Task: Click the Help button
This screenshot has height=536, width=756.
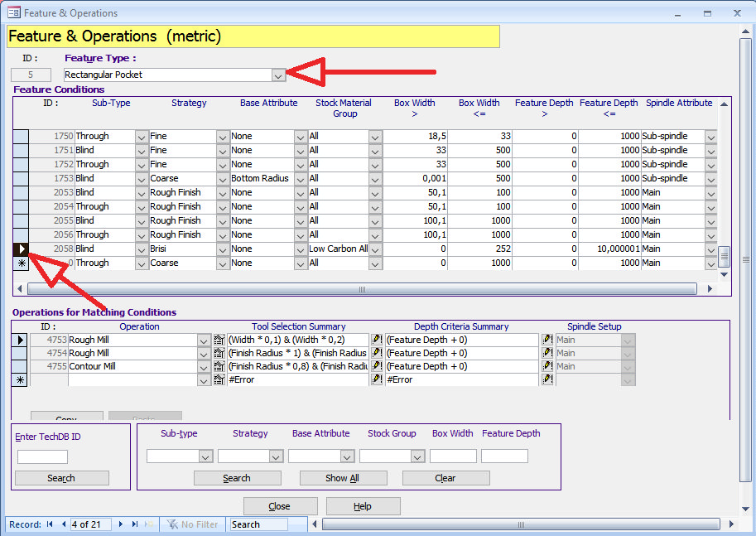Action: (362, 506)
